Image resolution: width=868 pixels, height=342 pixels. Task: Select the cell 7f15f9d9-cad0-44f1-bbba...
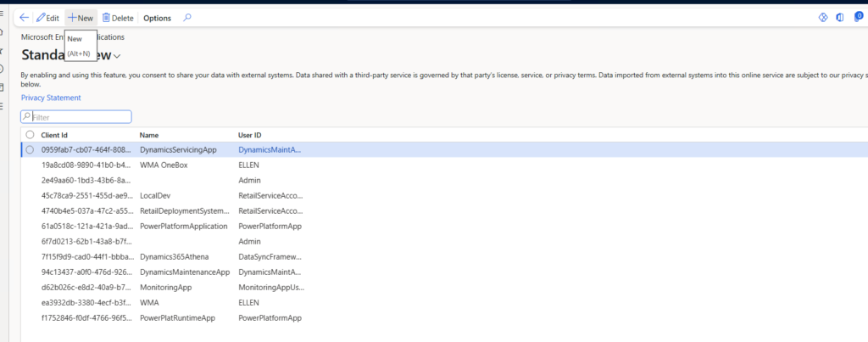tap(86, 257)
